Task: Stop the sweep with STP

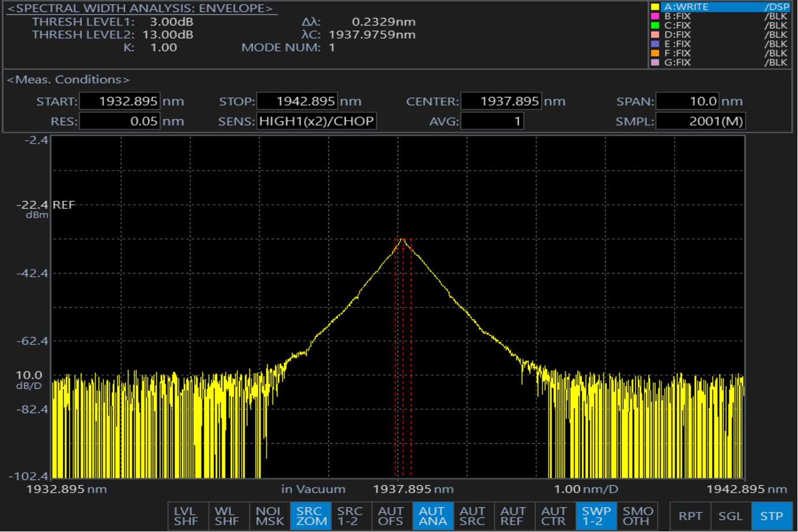Action: 771,516
